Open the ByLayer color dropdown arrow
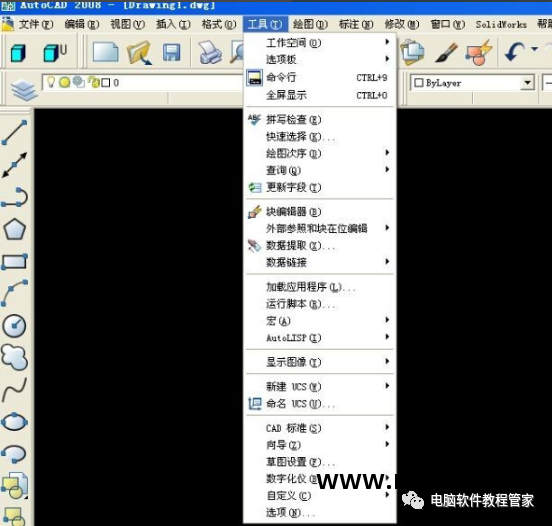 527,83
